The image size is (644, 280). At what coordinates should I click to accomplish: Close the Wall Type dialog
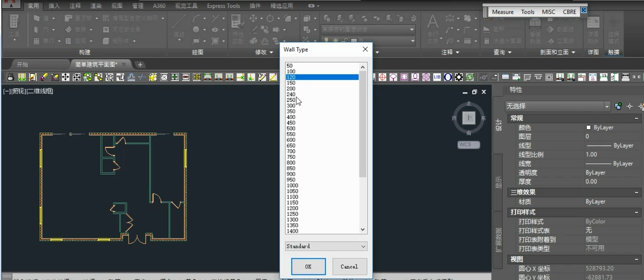(365, 49)
